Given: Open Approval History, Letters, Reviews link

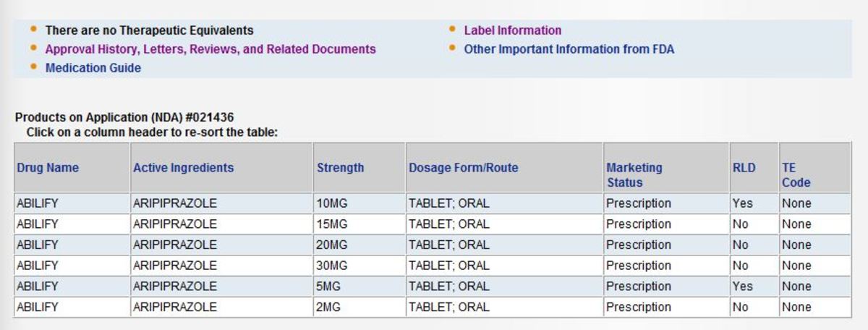Looking at the screenshot, I should click(x=210, y=49).
